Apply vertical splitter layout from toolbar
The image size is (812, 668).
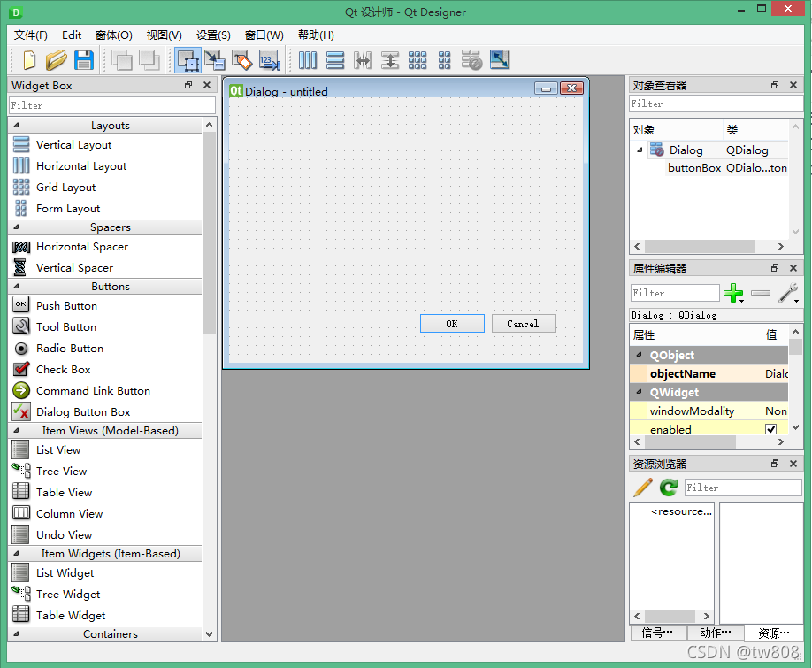390,60
